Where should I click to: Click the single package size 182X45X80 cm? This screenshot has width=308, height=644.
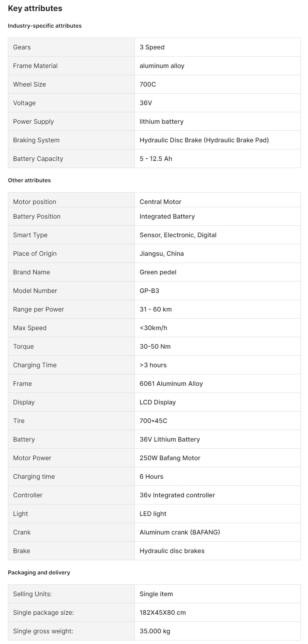tap(163, 612)
